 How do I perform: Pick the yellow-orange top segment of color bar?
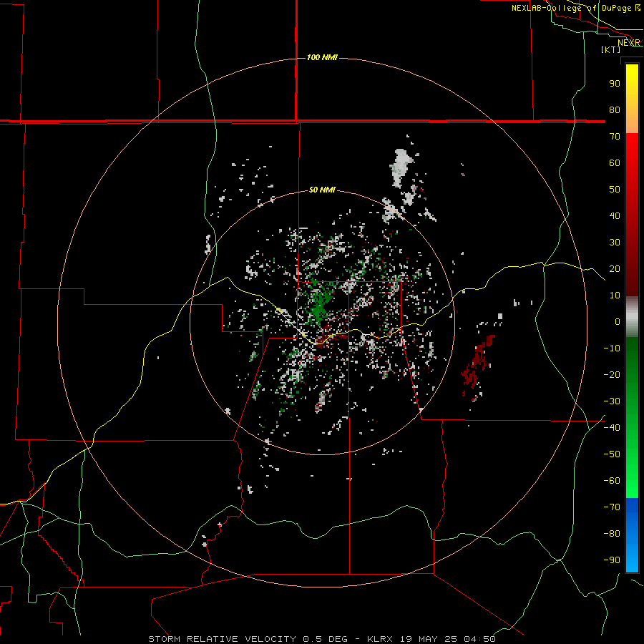[x=632, y=99]
